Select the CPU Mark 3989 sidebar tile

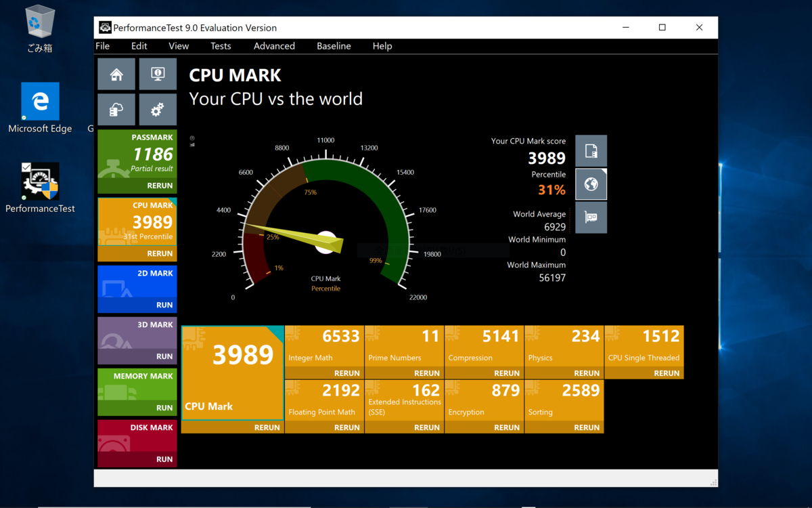137,230
